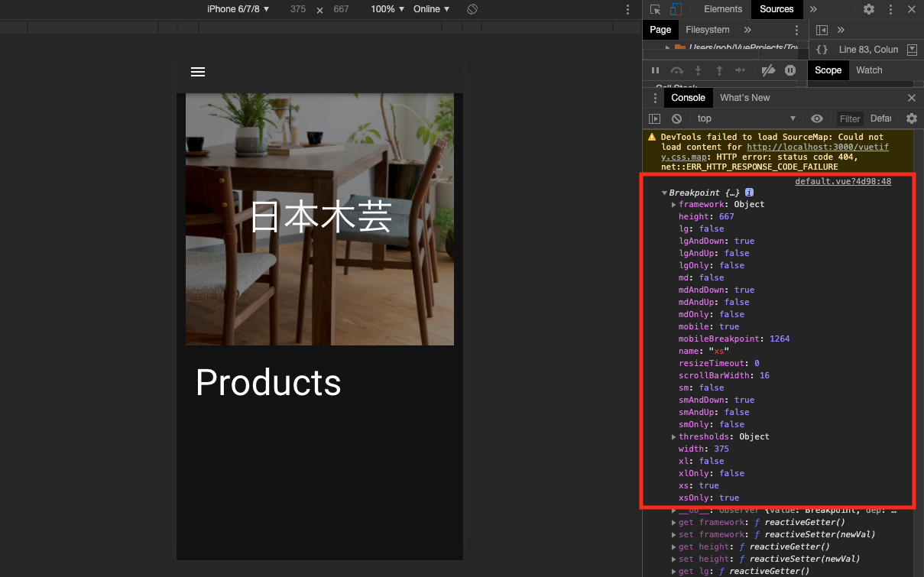Click the xsOnly: true property row

[708, 498]
